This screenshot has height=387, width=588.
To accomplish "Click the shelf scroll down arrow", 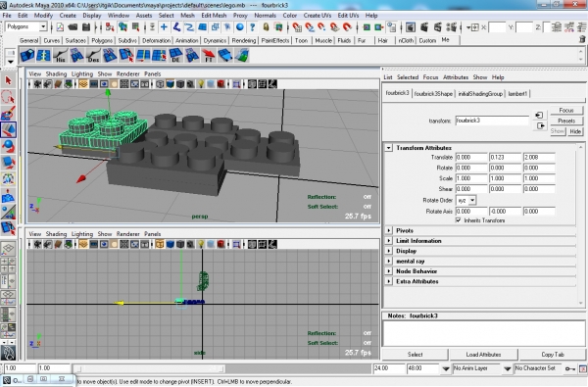I will tap(581, 60).
